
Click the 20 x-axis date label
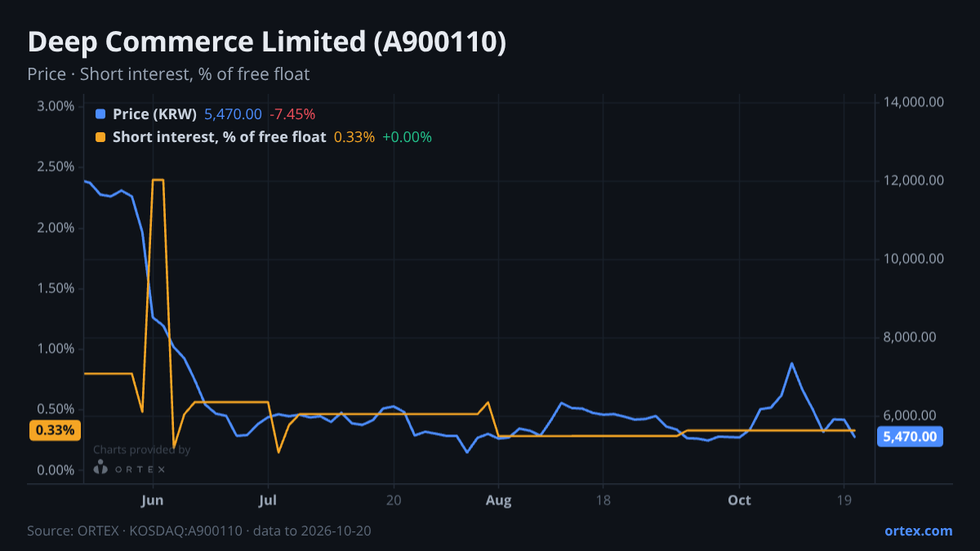click(x=394, y=500)
